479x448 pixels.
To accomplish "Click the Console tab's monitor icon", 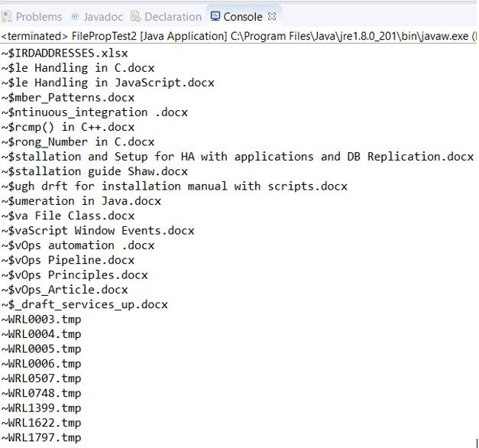I will [x=214, y=16].
